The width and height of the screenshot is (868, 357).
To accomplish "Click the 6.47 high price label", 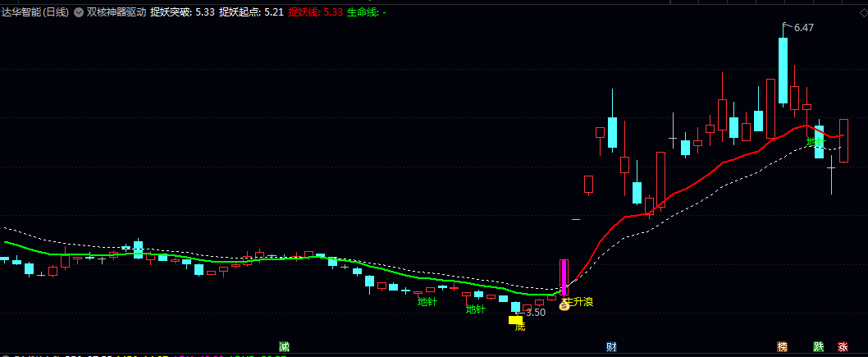I will (804, 28).
